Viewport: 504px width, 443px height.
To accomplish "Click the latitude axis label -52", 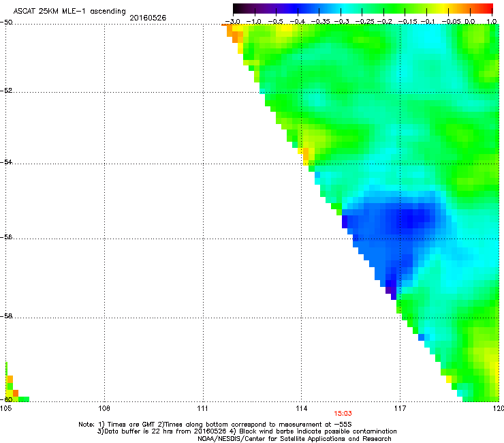I will pyautogui.click(x=6, y=91).
